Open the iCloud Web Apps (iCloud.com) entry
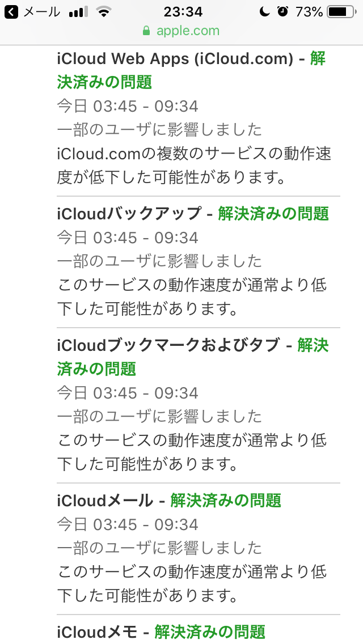This screenshot has height=644, width=363. (175, 59)
